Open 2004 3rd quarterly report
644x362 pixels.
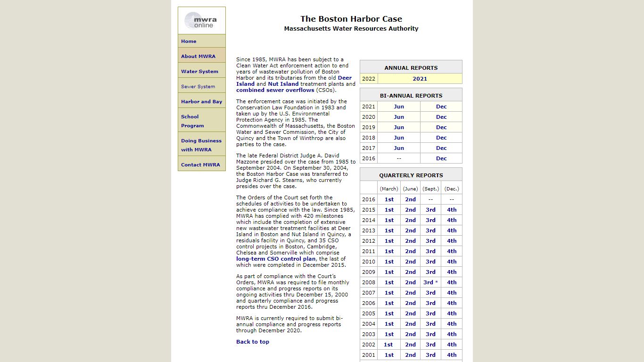(x=430, y=324)
